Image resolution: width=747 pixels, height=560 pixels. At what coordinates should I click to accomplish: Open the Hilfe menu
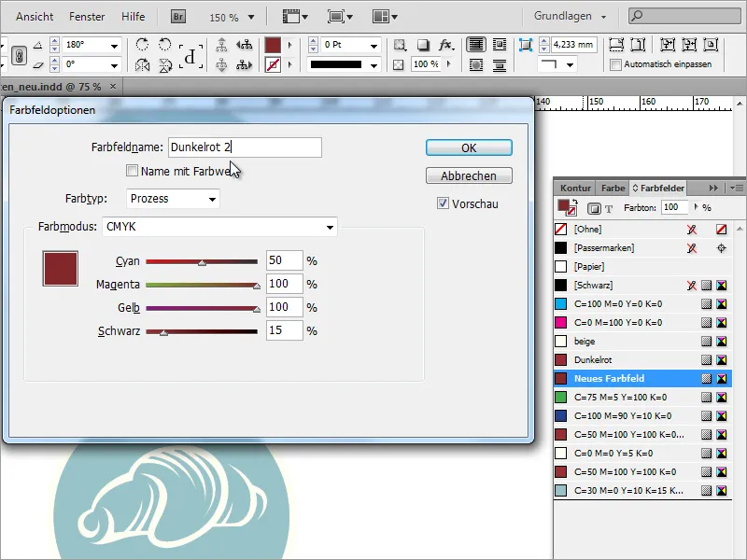(x=133, y=17)
